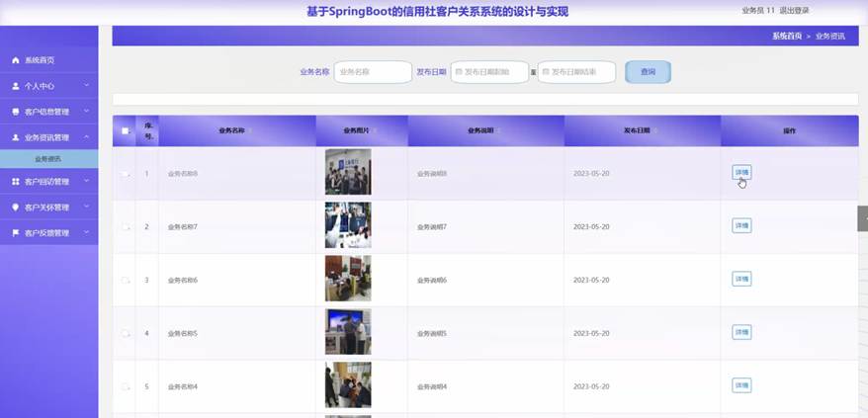Viewport: 868px width, 418px height.
Task: Click the 业务说明7 cell text
Action: click(x=432, y=227)
